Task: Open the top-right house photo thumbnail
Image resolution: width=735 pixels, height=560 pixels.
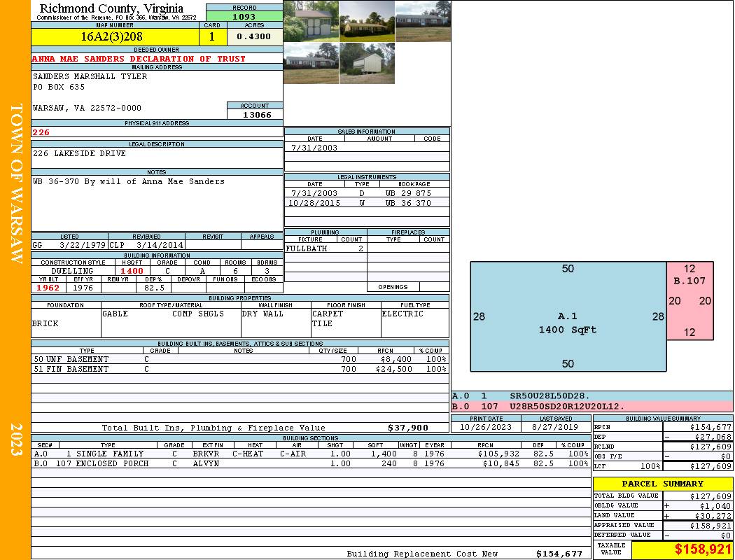Action: 423,21
